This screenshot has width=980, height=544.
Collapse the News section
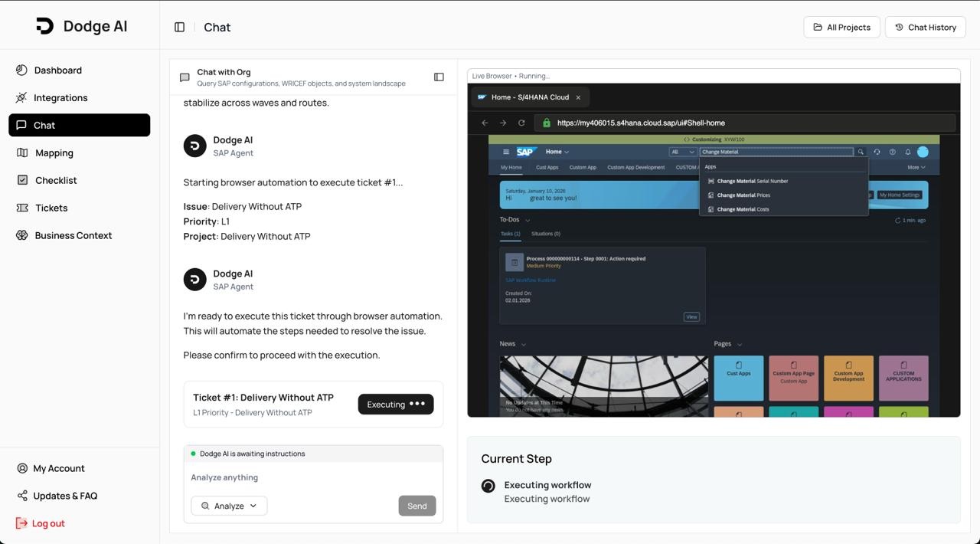pyautogui.click(x=524, y=344)
